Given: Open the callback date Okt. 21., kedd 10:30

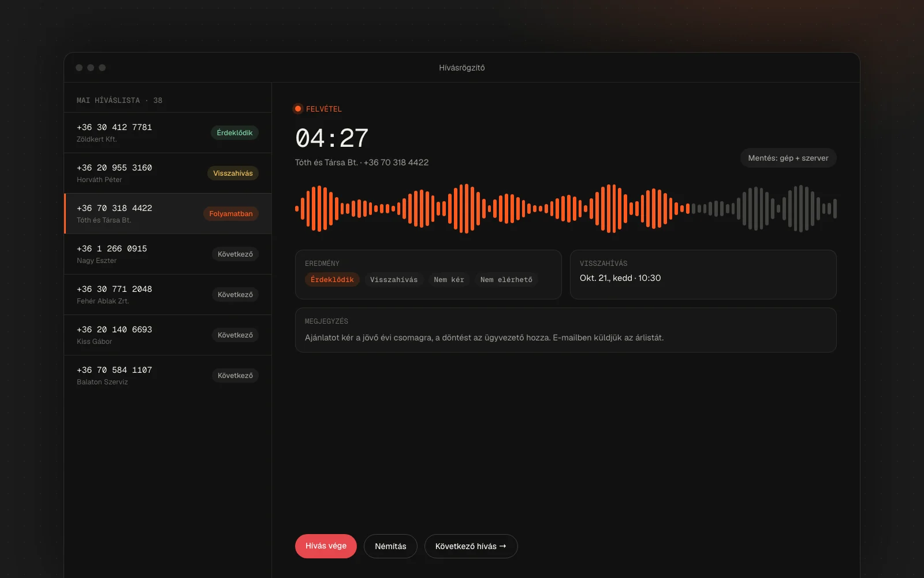Looking at the screenshot, I should tap(620, 278).
